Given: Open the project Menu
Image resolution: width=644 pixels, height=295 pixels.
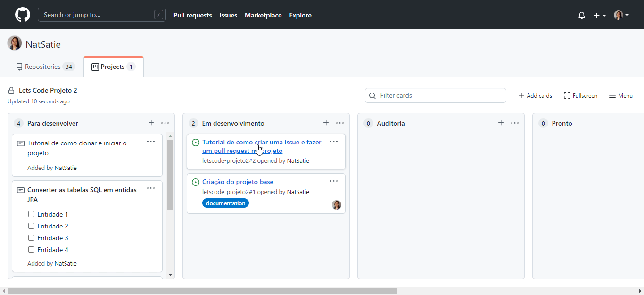Looking at the screenshot, I should 620,95.
